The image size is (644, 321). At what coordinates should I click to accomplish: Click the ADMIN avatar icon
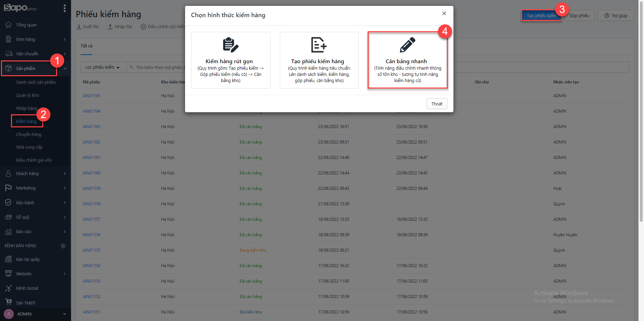tap(9, 314)
